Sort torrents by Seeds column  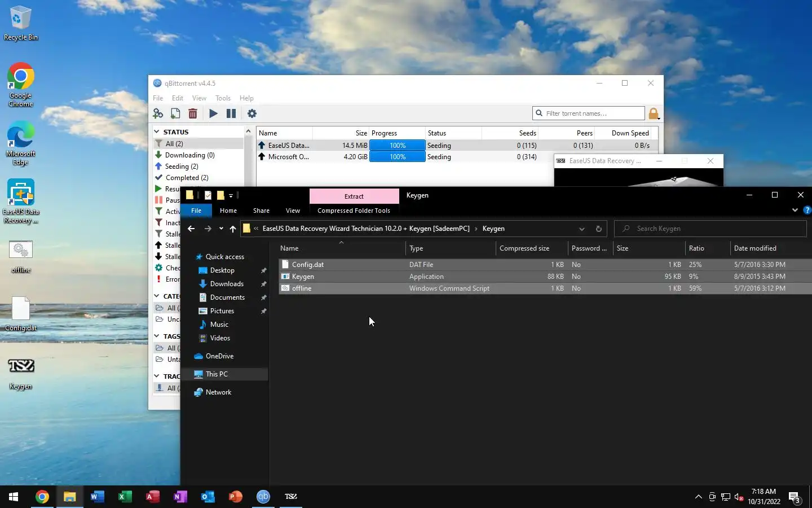click(510, 133)
